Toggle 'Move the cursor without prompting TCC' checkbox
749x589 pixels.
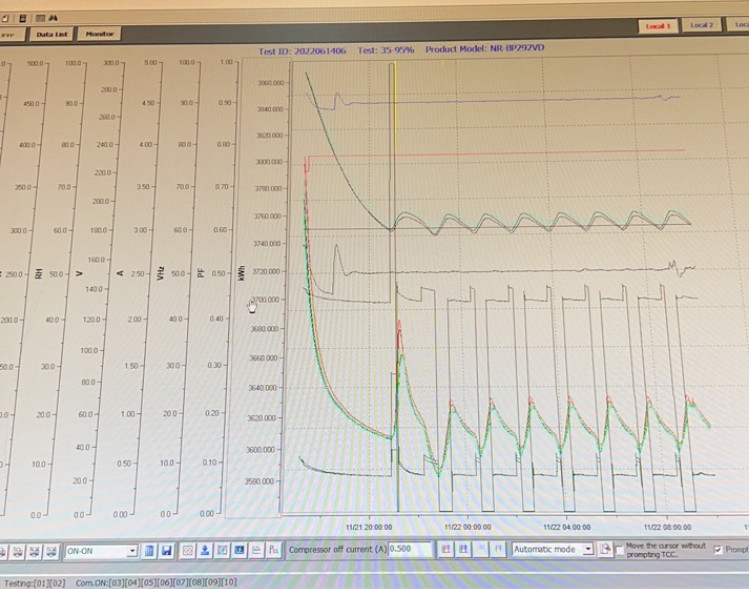[x=619, y=549]
